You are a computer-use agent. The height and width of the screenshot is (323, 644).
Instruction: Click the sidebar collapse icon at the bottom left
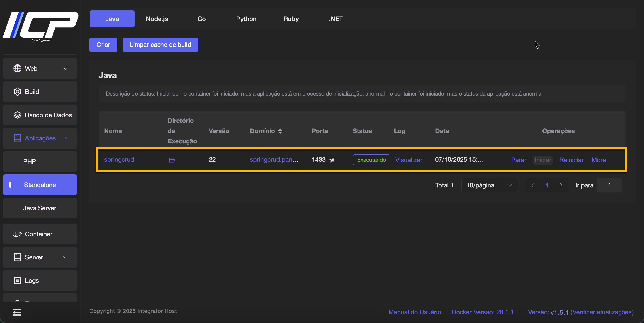pyautogui.click(x=17, y=312)
